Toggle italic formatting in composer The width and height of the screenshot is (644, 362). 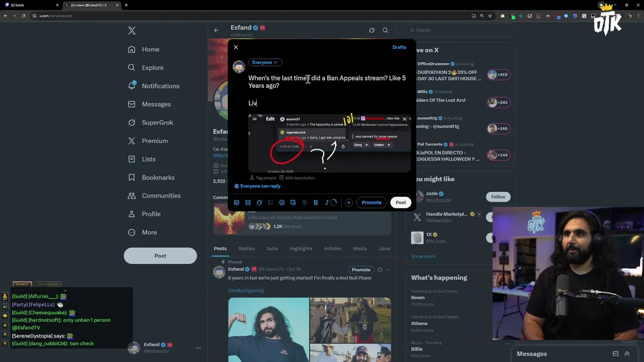pos(327,203)
